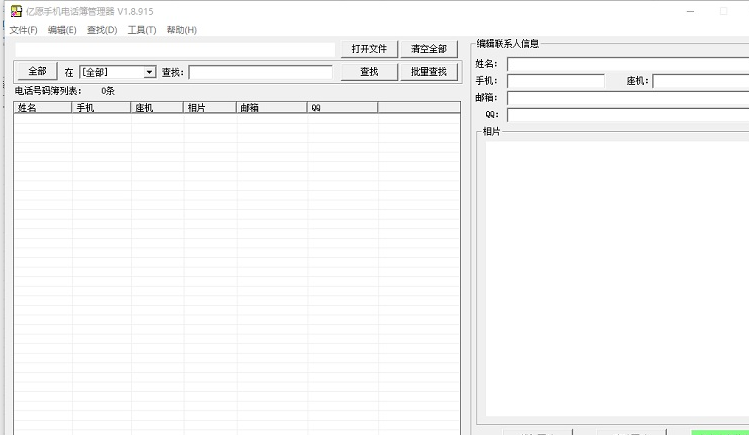Click the 打开文件 button
Screen dimensions: 749x435
(x=369, y=49)
